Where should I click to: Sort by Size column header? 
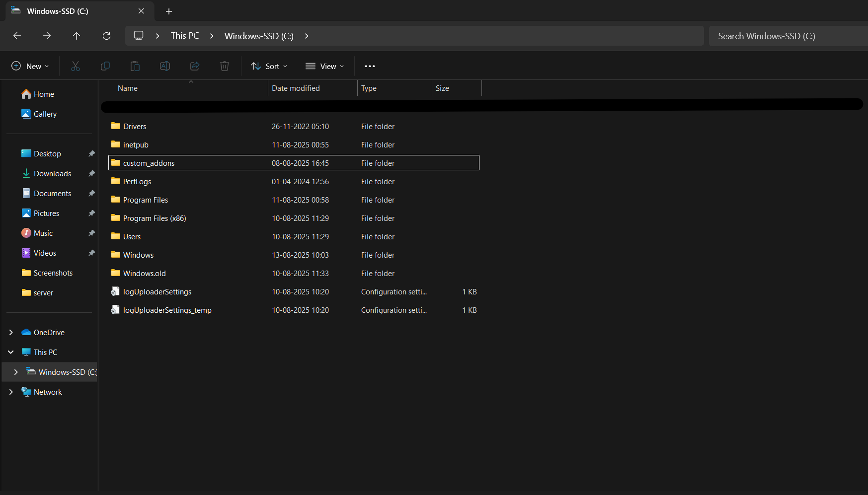pos(442,88)
